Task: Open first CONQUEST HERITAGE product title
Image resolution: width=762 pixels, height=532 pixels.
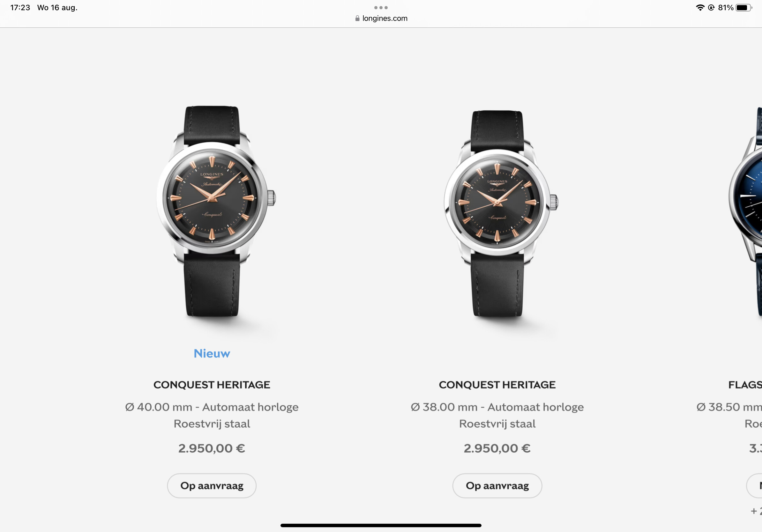Action: tap(212, 385)
